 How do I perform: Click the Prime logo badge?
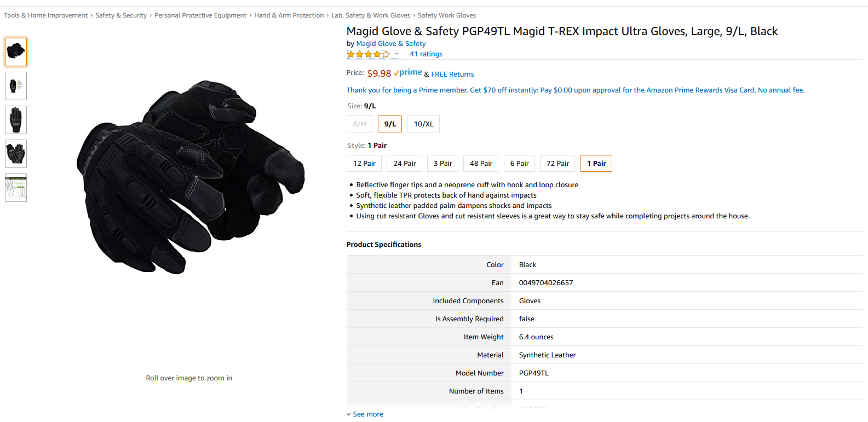pos(407,73)
